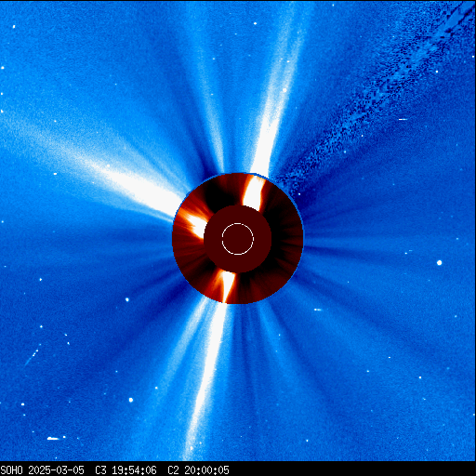The image size is (476, 476).
Task: Click the SOHO label in footer
Action: pyautogui.click(x=12, y=470)
